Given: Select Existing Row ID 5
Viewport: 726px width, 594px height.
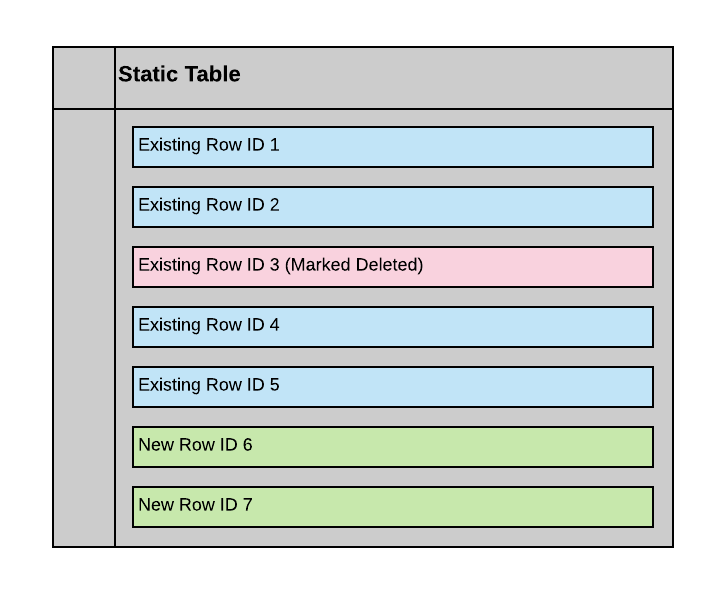Looking at the screenshot, I should point(392,387).
